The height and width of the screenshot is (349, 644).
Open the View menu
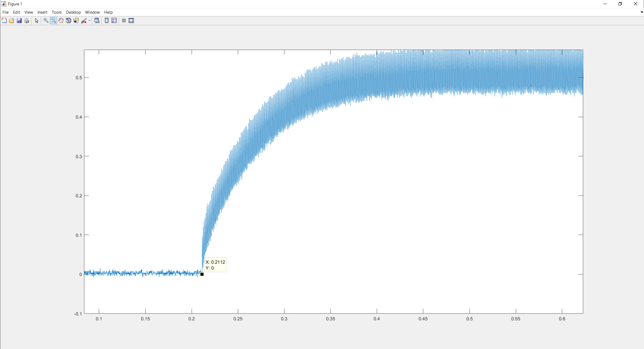(29, 12)
